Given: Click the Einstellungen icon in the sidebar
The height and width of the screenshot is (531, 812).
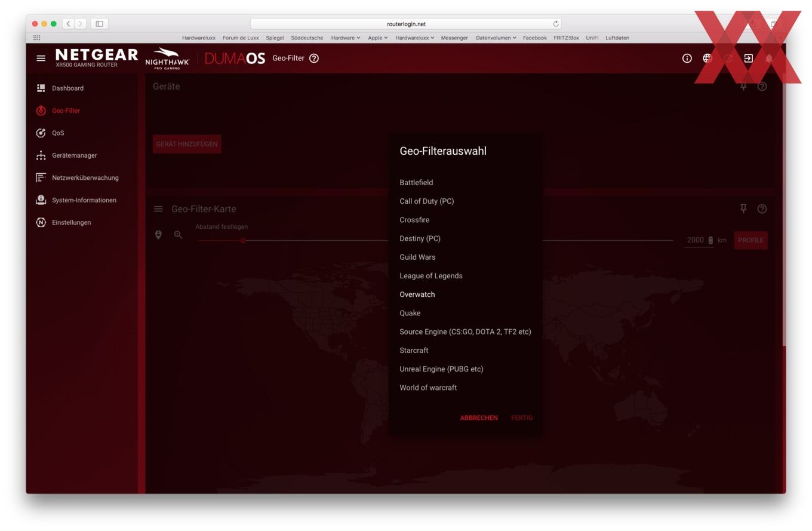Looking at the screenshot, I should [41, 222].
